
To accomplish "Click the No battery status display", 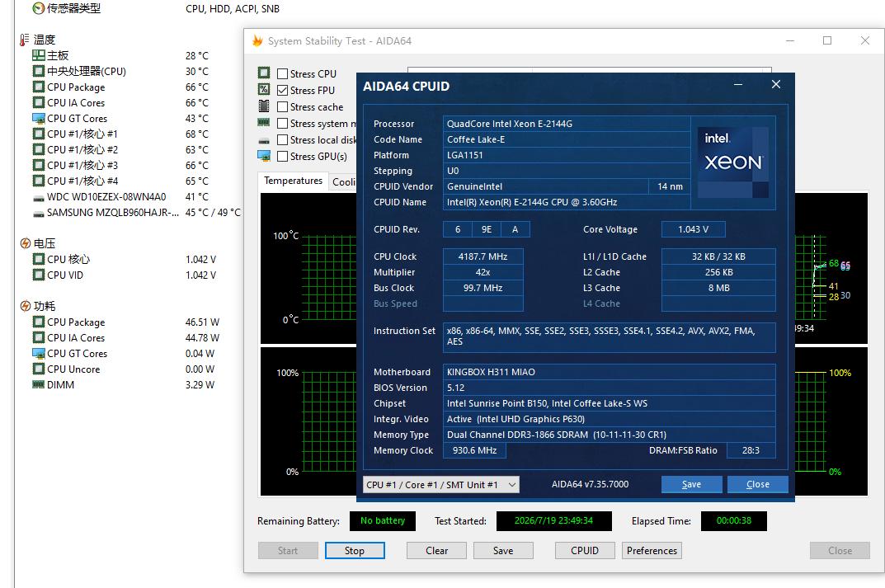I will tap(383, 521).
